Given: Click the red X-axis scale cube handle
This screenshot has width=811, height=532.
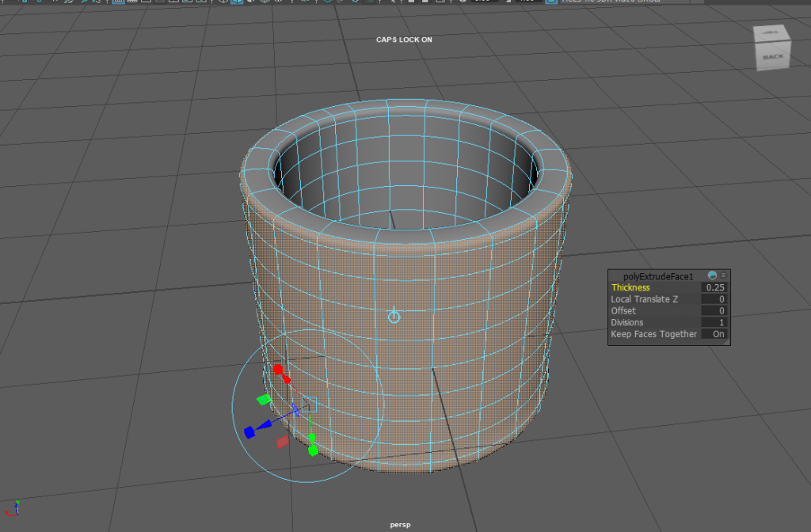Looking at the screenshot, I should (278, 370).
